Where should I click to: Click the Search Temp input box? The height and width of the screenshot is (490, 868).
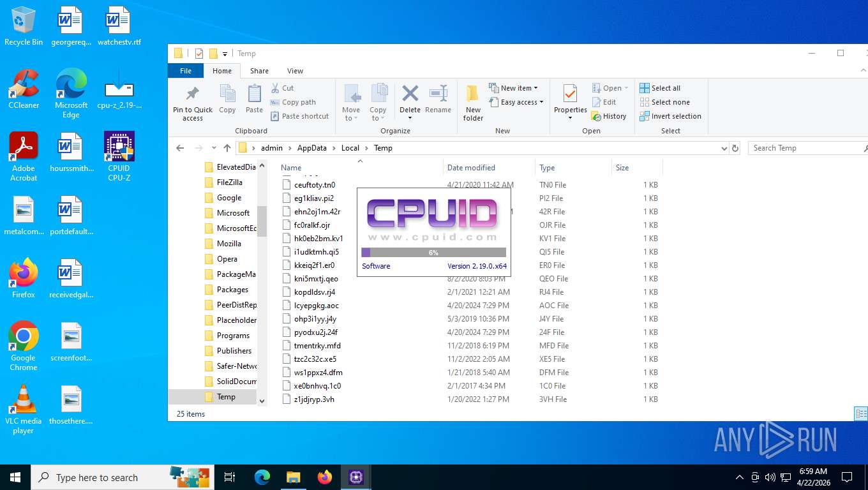tap(808, 148)
